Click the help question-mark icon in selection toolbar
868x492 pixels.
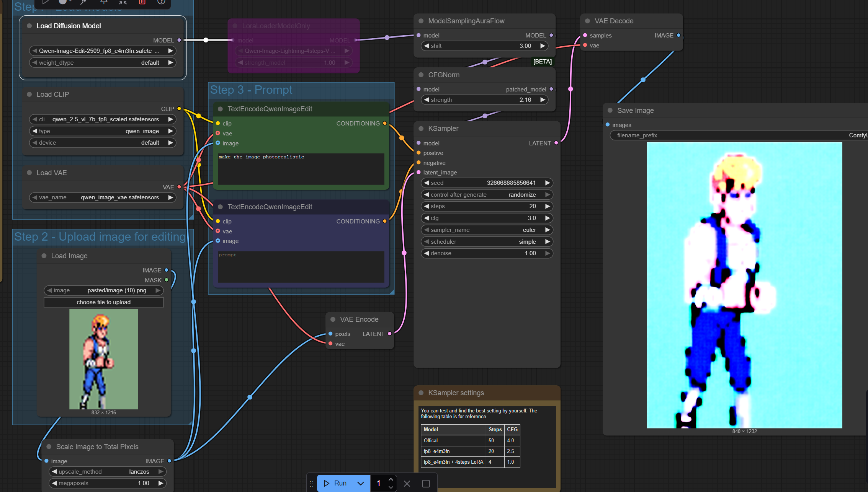(x=162, y=2)
